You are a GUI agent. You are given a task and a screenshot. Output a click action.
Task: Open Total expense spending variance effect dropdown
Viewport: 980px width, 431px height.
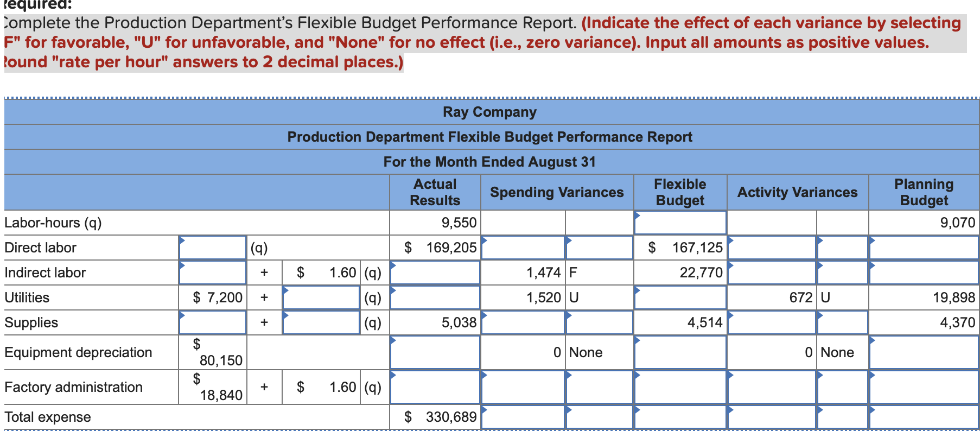[600, 417]
